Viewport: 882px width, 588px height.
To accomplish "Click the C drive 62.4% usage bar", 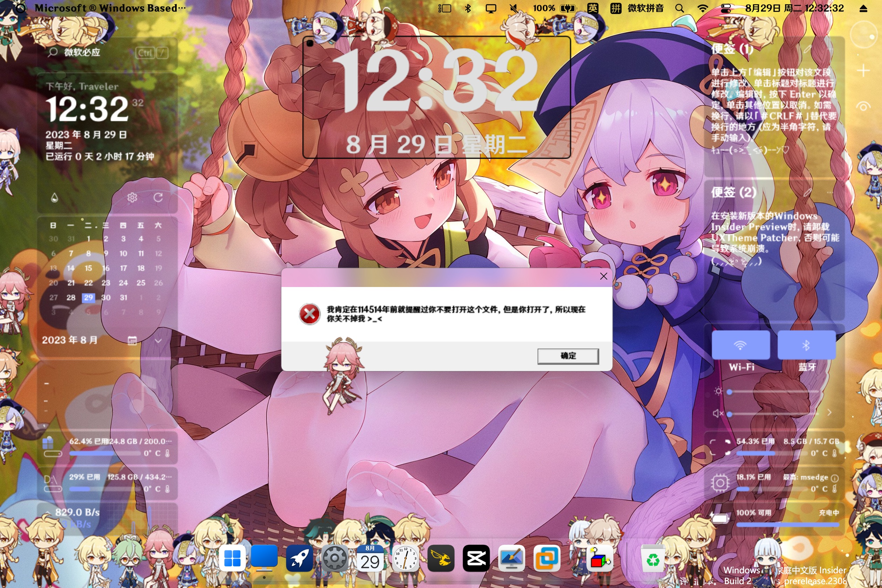I will coord(105,453).
